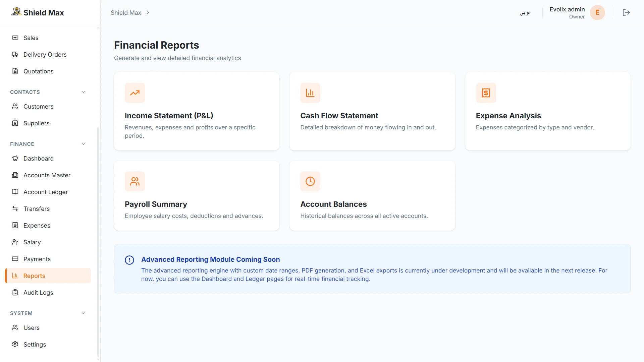Click the Settings gear icon
The width and height of the screenshot is (644, 362).
coord(15,344)
